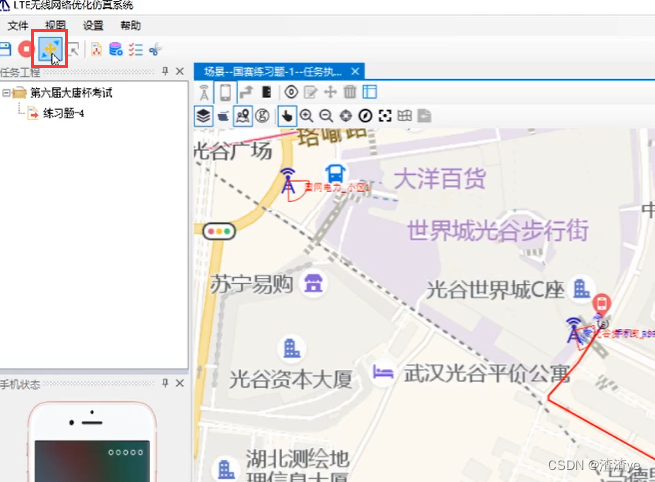Click the focus frame full-extent icon
The image size is (655, 482).
(x=385, y=116)
